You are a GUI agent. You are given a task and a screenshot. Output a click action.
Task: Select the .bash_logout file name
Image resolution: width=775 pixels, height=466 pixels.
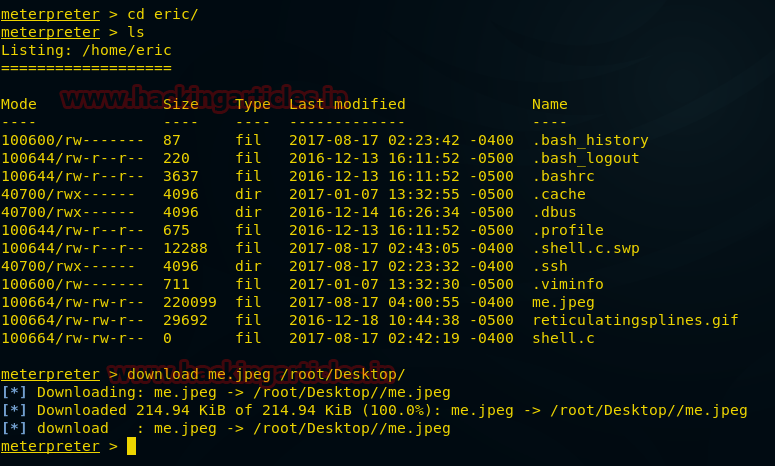pyautogui.click(x=585, y=158)
